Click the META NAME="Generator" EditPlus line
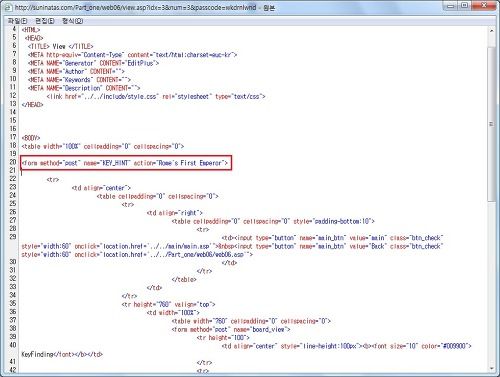 click(x=93, y=63)
